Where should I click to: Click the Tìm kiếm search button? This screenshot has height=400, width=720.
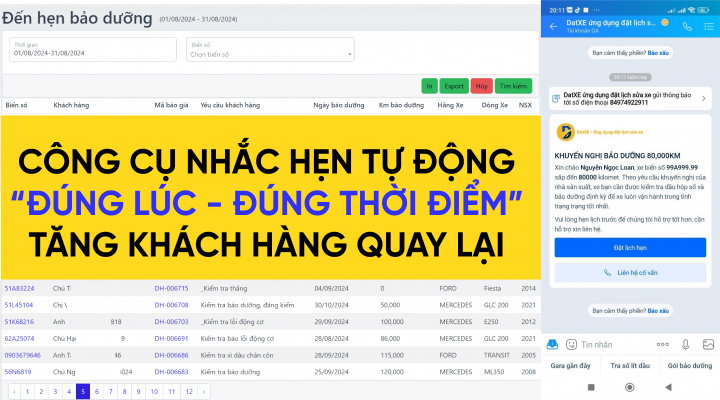tap(513, 86)
